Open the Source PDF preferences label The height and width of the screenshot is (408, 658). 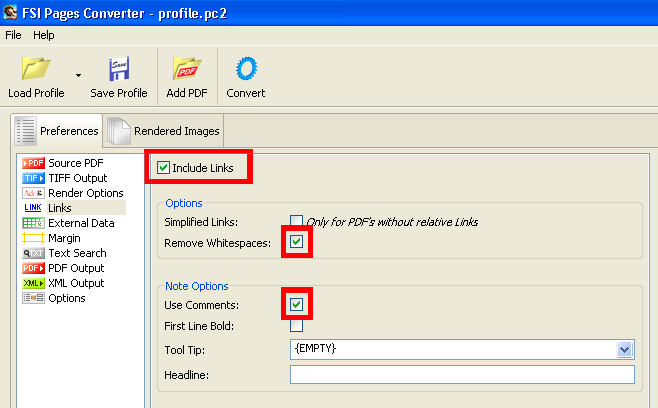click(76, 163)
